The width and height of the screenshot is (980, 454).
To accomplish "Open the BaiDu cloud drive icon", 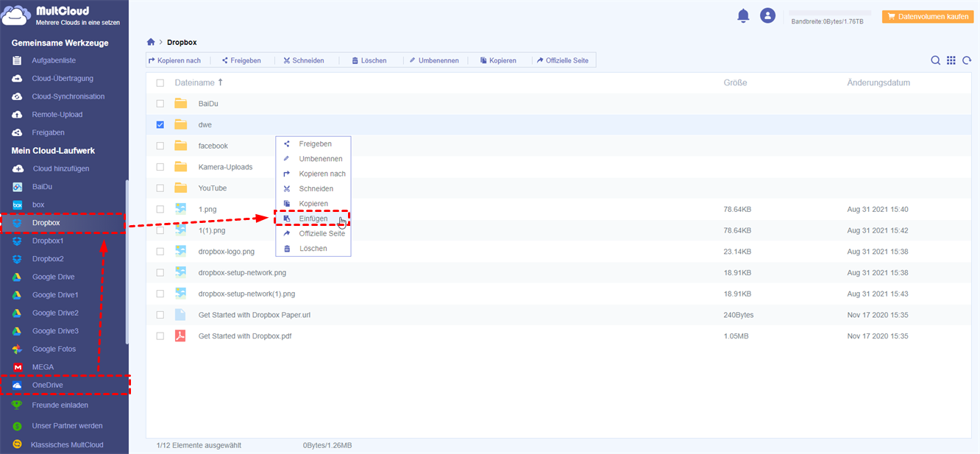I will (18, 187).
